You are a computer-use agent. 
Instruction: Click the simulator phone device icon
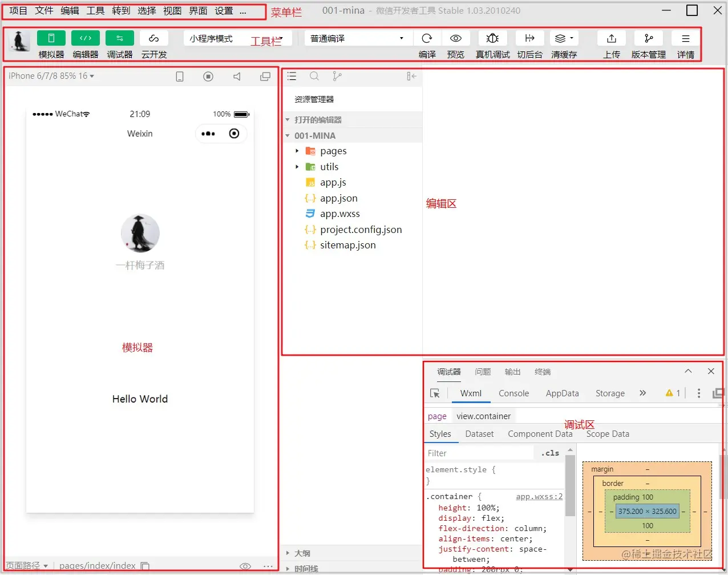(180, 77)
